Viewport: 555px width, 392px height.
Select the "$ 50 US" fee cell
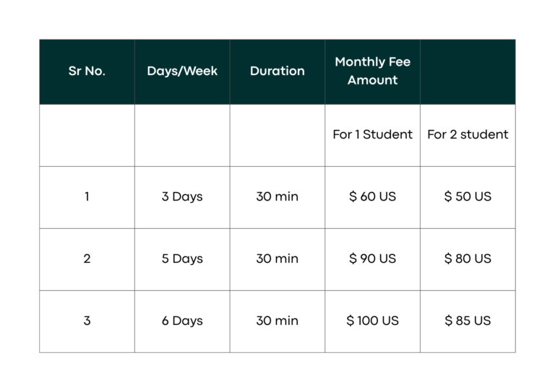[468, 196]
